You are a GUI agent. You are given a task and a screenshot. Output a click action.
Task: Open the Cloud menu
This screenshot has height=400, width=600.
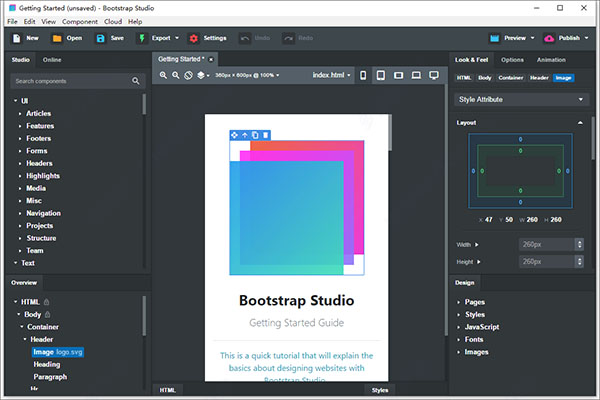tap(113, 22)
